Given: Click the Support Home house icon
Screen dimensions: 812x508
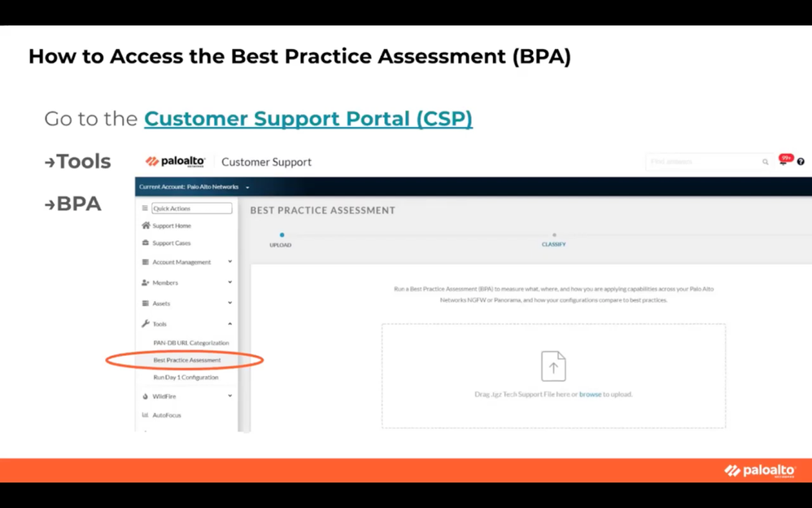Looking at the screenshot, I should (146, 226).
